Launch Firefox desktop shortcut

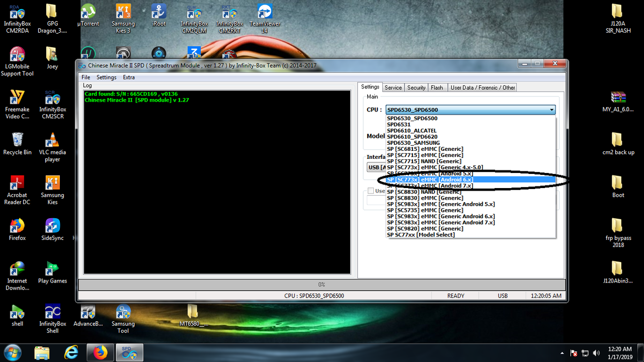click(17, 229)
